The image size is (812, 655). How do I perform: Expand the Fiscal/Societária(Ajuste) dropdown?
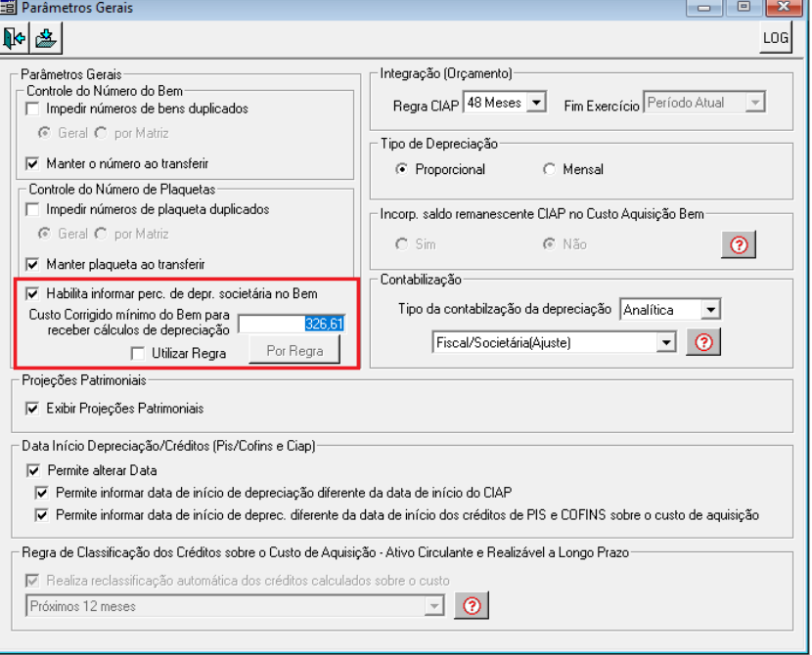666,342
